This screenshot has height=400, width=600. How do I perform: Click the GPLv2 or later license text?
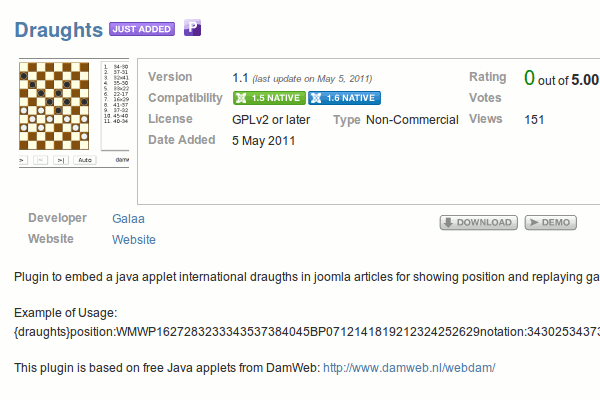271,120
